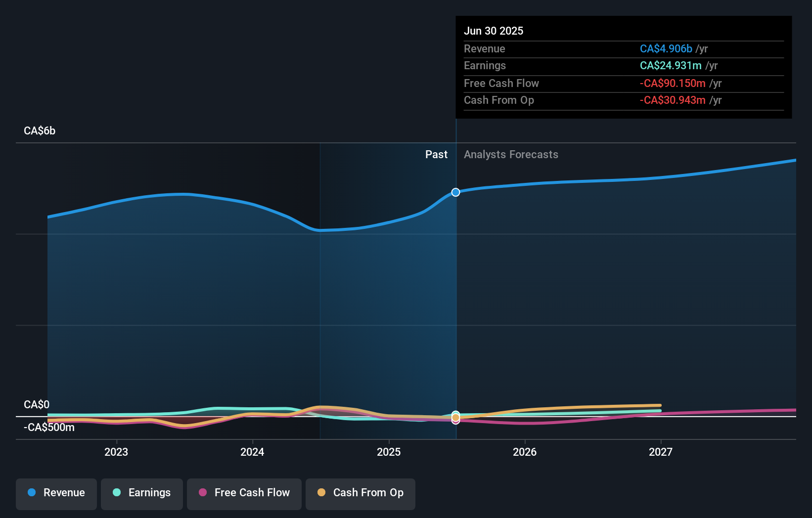Open the Analysts Forecasts section
The width and height of the screenshot is (812, 518).
click(511, 154)
